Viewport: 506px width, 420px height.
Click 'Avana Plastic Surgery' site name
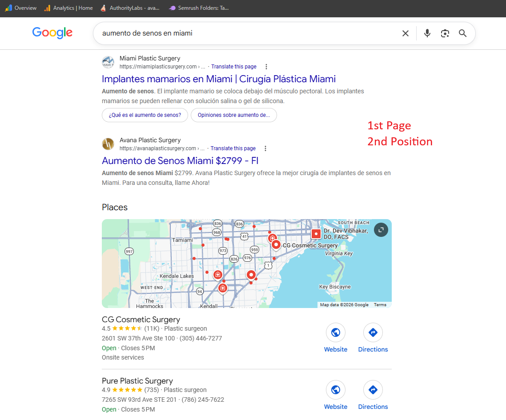tap(150, 140)
